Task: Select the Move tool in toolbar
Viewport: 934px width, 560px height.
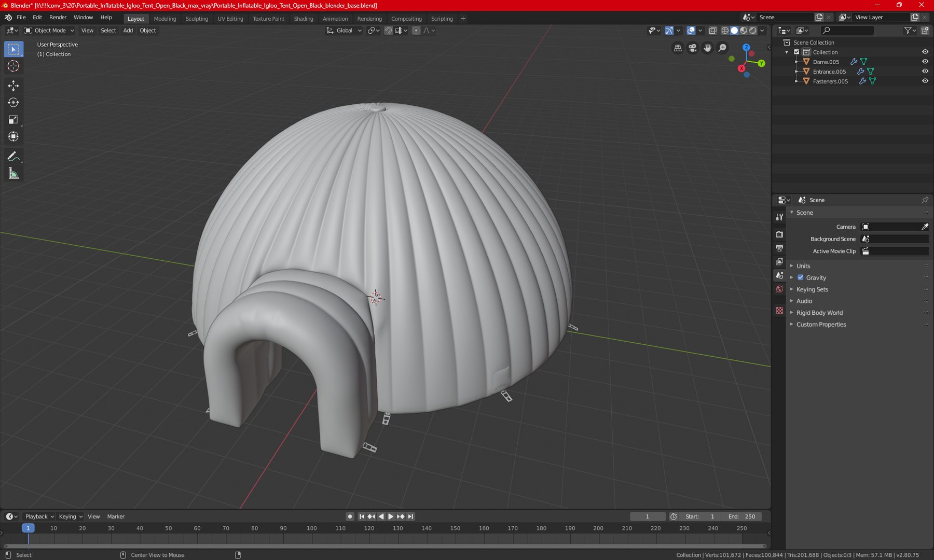Action: point(13,86)
